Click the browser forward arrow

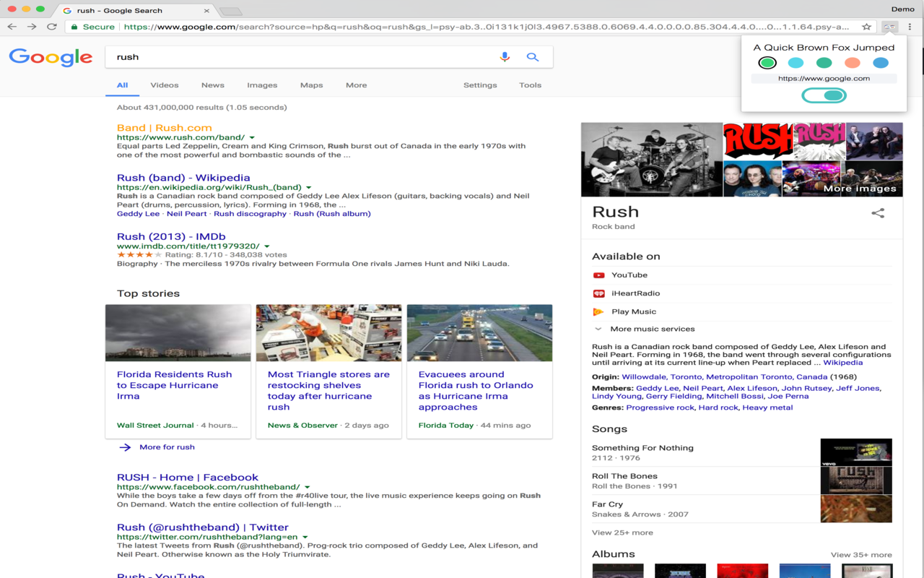[32, 27]
